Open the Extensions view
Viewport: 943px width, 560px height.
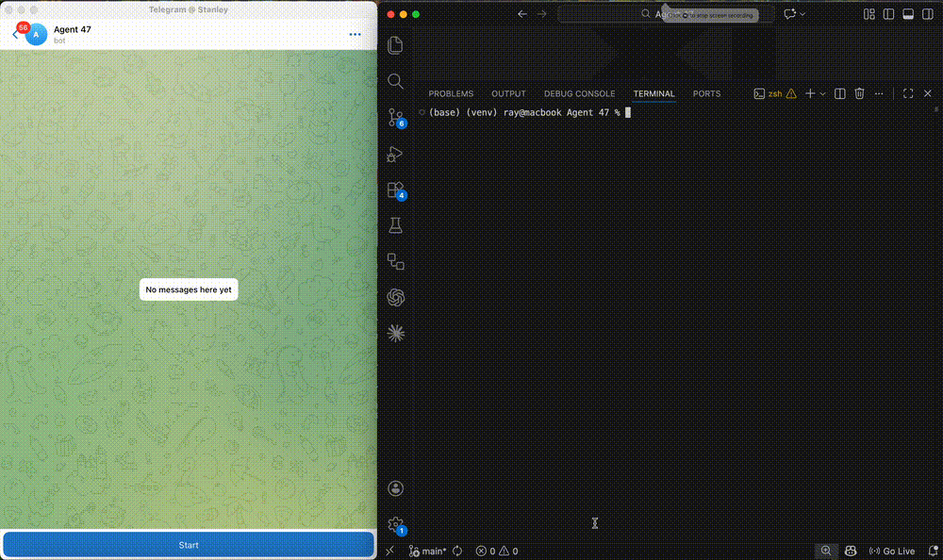pos(396,190)
